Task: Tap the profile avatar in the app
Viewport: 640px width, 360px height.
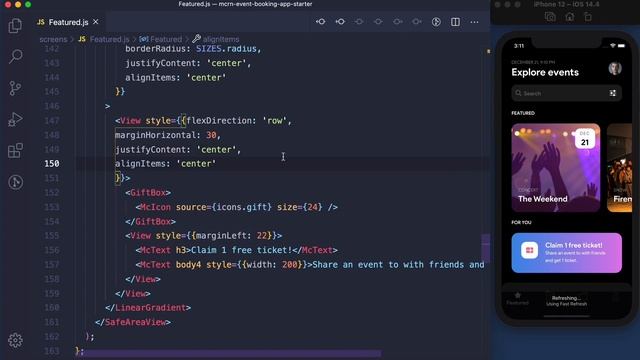Action: tap(615, 68)
